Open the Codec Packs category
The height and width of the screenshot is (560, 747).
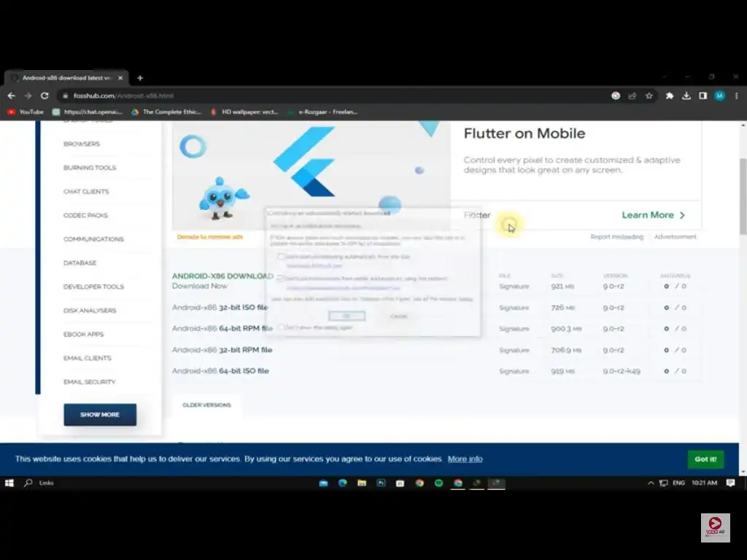(x=85, y=215)
